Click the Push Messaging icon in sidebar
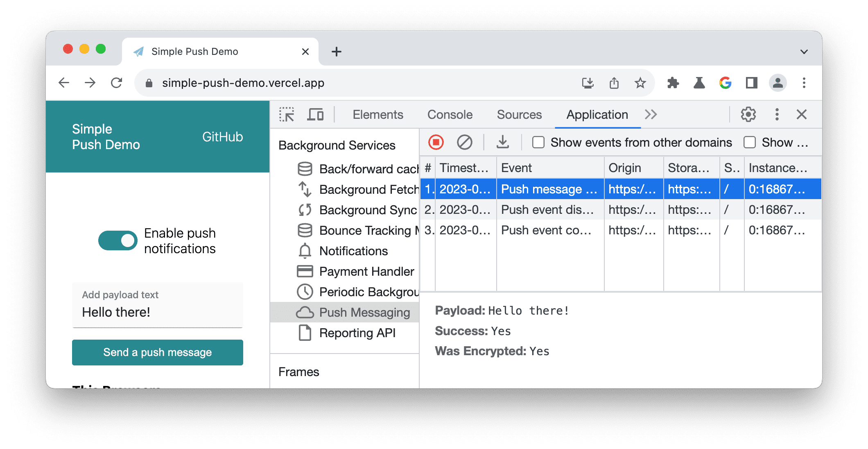Image resolution: width=868 pixels, height=449 pixels. pos(304,312)
